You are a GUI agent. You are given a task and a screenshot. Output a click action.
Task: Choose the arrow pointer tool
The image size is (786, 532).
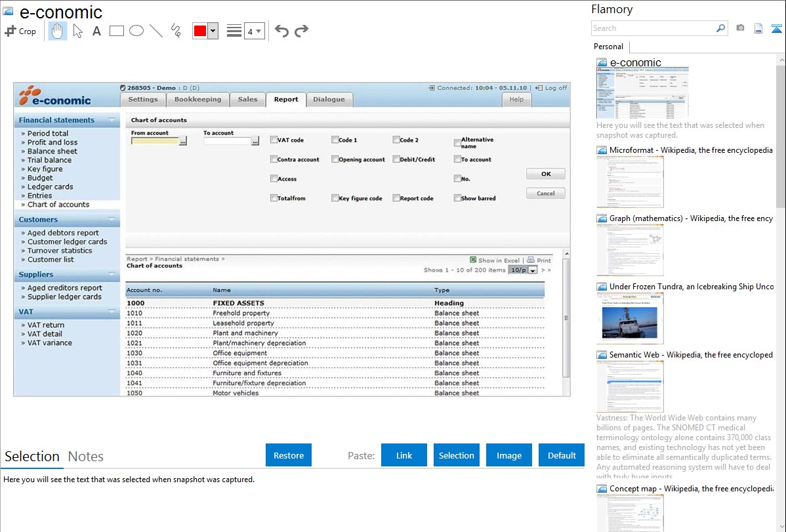tap(77, 31)
